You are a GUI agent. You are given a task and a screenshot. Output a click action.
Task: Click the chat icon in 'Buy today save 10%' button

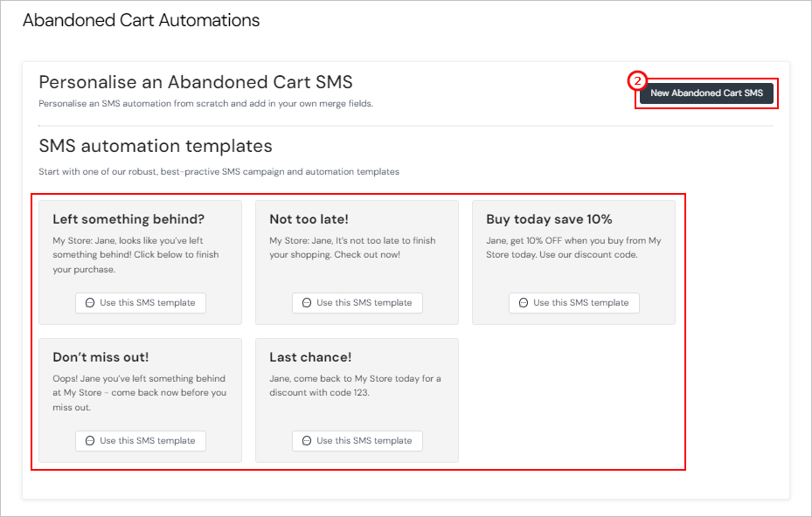(524, 303)
